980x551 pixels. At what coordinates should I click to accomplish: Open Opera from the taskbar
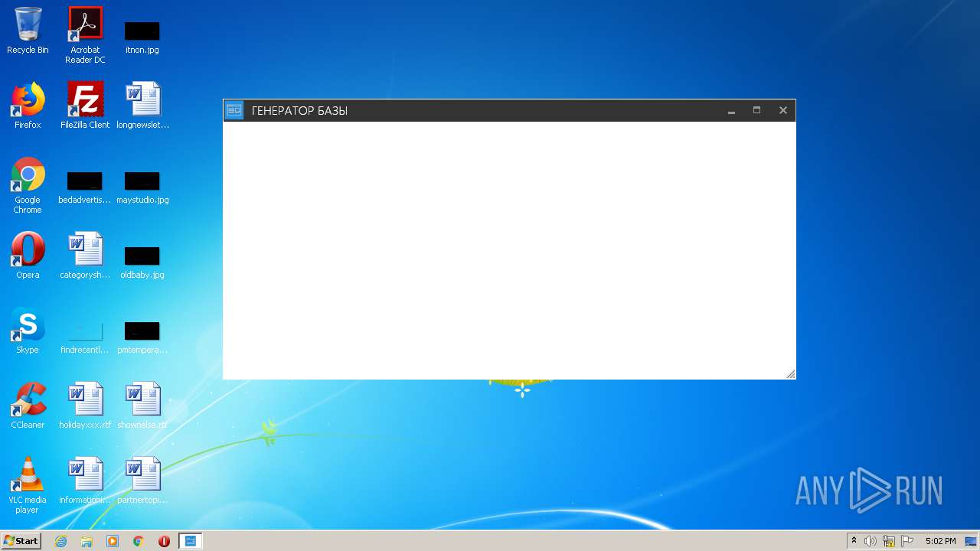[x=164, y=541]
